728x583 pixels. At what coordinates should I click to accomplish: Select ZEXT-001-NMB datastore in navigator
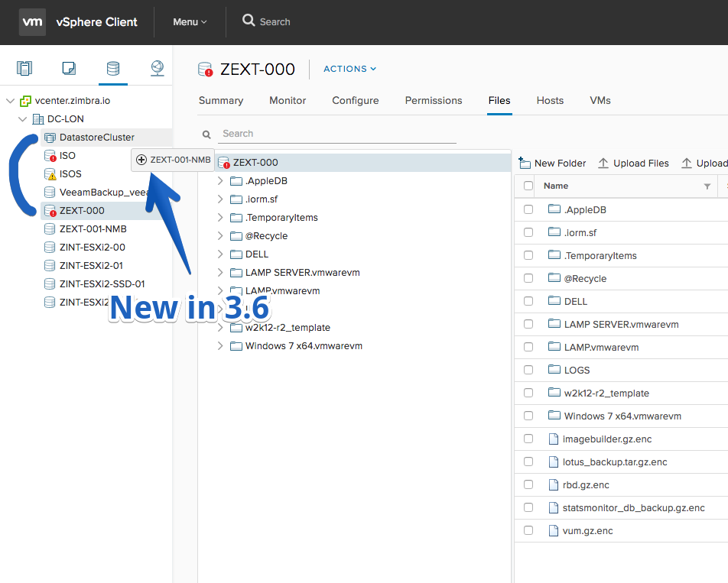click(x=93, y=229)
